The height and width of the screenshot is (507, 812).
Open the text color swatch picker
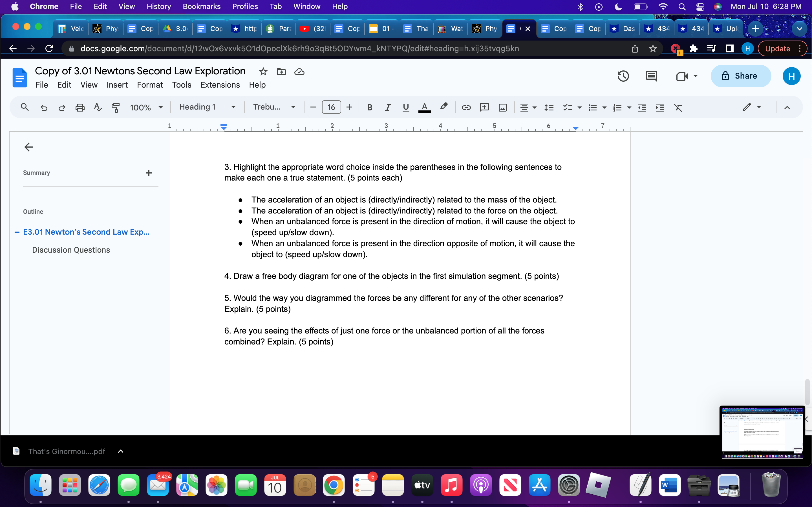(x=424, y=107)
